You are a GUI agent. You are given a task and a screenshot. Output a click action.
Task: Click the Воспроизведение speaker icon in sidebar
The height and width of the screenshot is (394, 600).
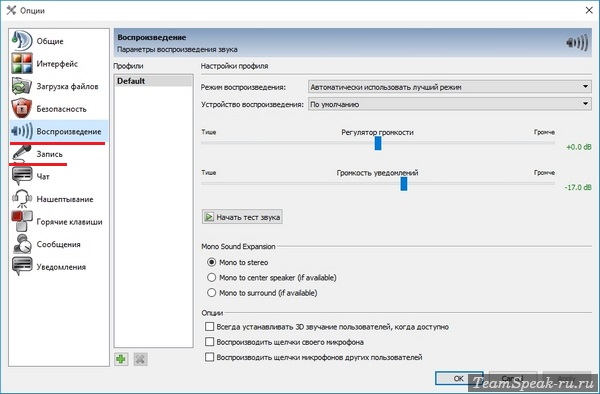click(x=22, y=131)
